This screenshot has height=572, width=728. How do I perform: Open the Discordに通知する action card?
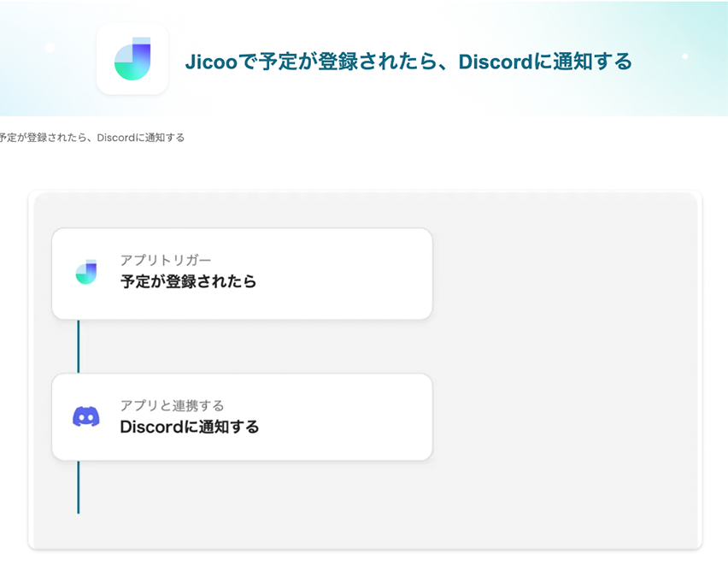(242, 416)
